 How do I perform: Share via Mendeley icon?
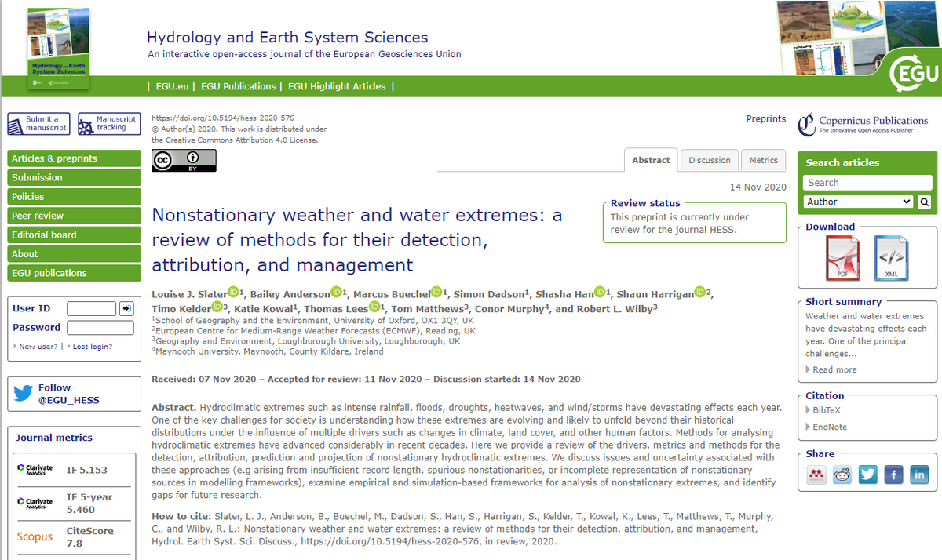(x=816, y=475)
